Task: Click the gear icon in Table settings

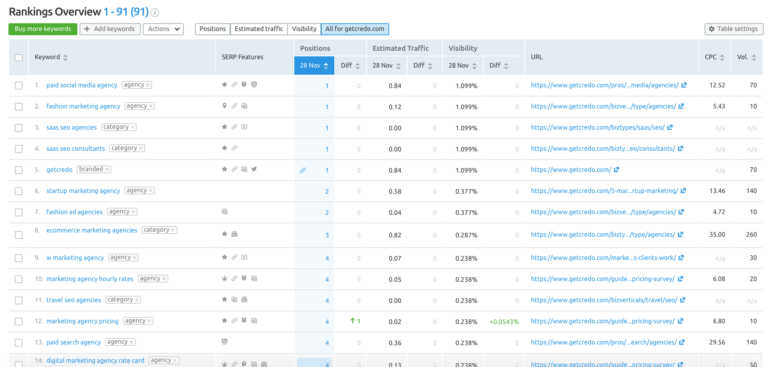Action: [x=712, y=29]
